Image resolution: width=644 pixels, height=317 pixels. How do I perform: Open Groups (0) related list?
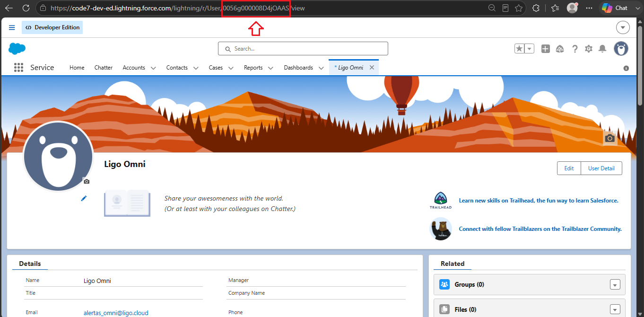tap(469, 284)
